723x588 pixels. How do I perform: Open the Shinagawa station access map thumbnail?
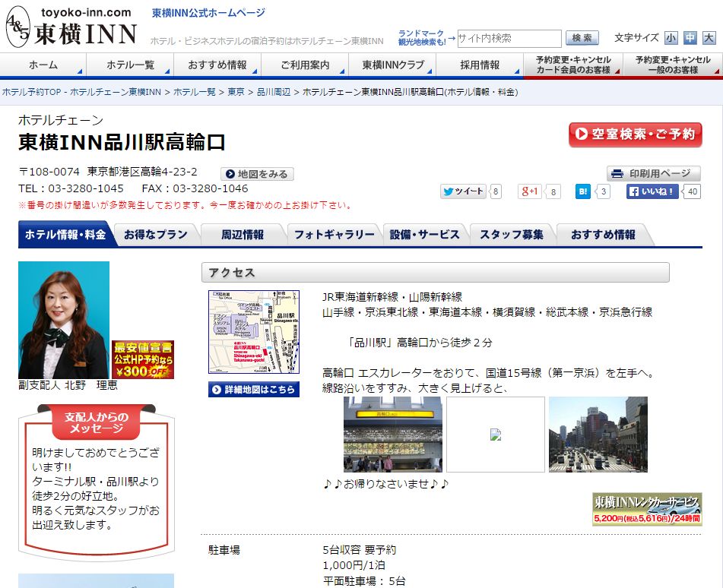pyautogui.click(x=254, y=332)
